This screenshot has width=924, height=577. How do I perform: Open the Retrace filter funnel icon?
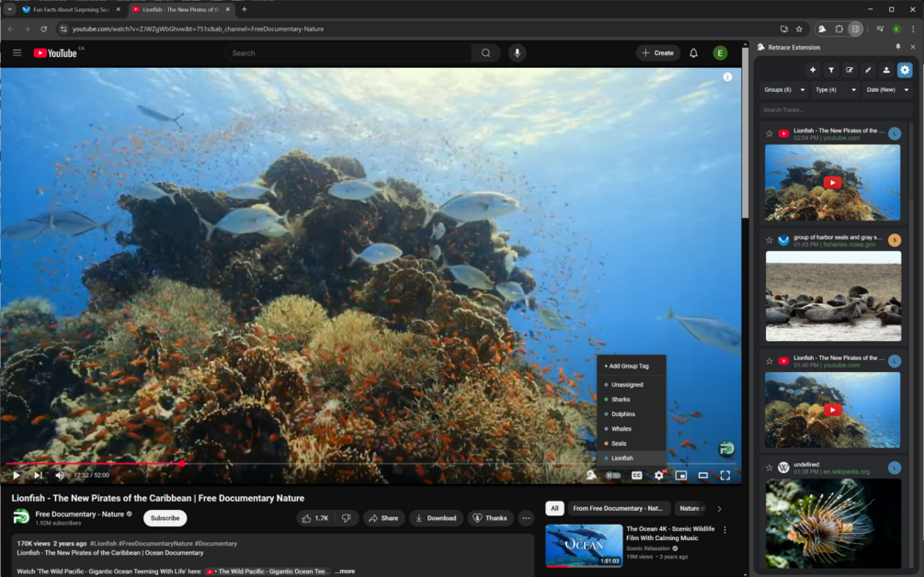[831, 70]
